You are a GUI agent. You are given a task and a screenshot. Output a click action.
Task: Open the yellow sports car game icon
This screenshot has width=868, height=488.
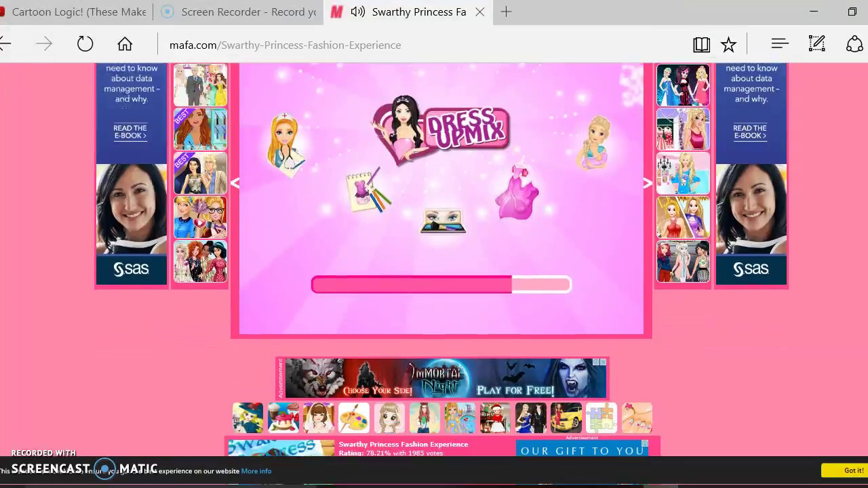[566, 418]
